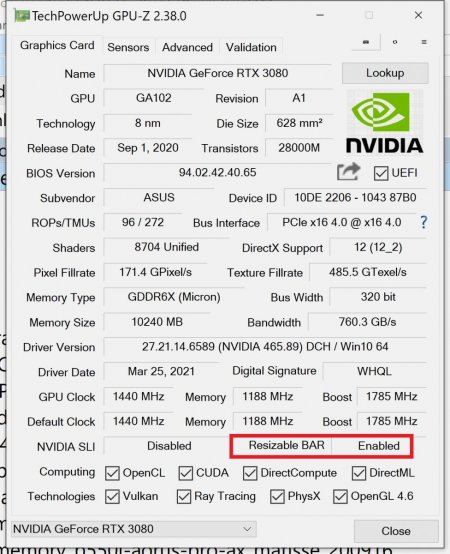This screenshot has width=450, height=554.
Task: Click the GPU-Z app icon in title bar
Action: point(22,16)
